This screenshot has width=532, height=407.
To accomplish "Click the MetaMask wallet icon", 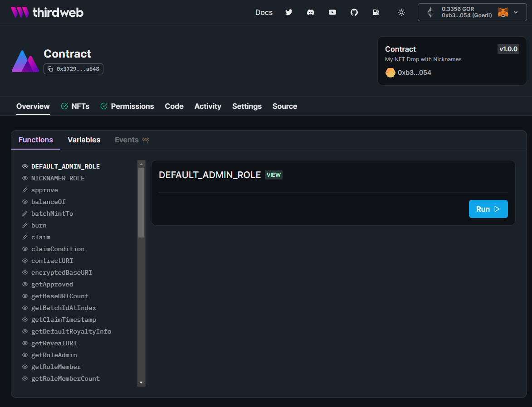I will [503, 12].
